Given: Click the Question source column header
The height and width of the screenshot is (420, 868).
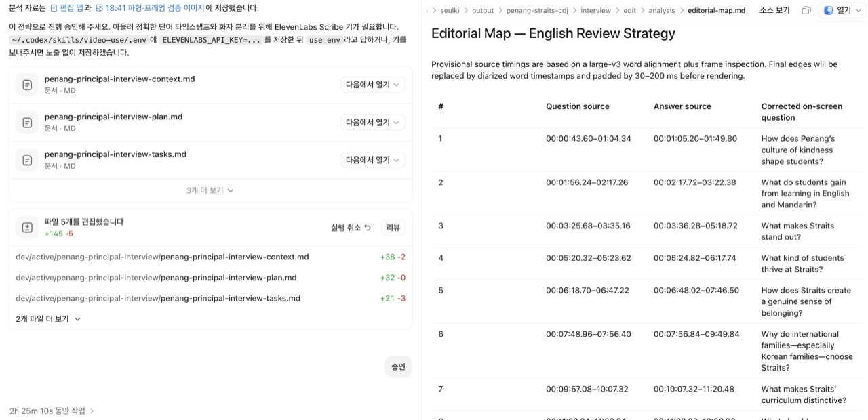Looking at the screenshot, I should click(x=578, y=106).
